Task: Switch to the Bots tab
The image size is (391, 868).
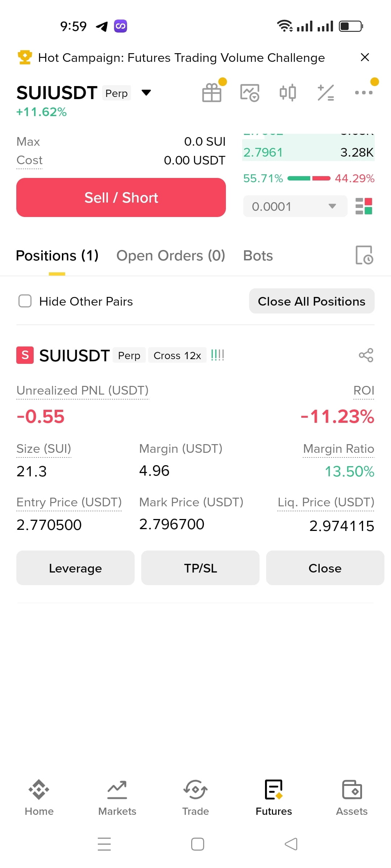Action: [x=258, y=256]
